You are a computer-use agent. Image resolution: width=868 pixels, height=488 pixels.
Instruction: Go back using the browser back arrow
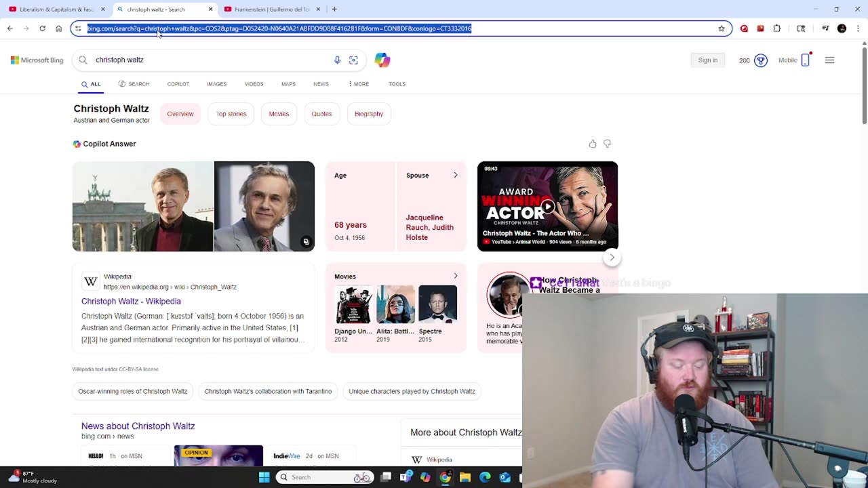pos(10,28)
